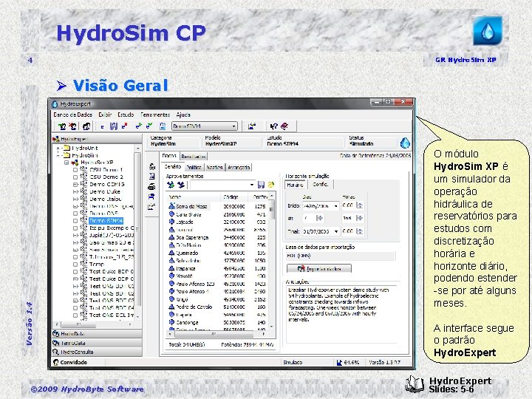Click the Anotações text box
The width and height of the screenshot is (532, 399).
pyautogui.click(x=341, y=314)
